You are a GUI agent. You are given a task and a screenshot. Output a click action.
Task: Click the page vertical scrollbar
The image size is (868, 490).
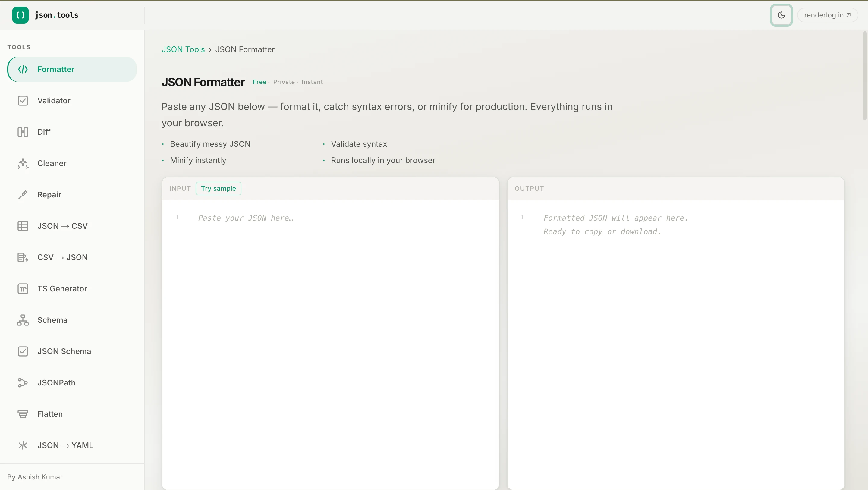865,76
